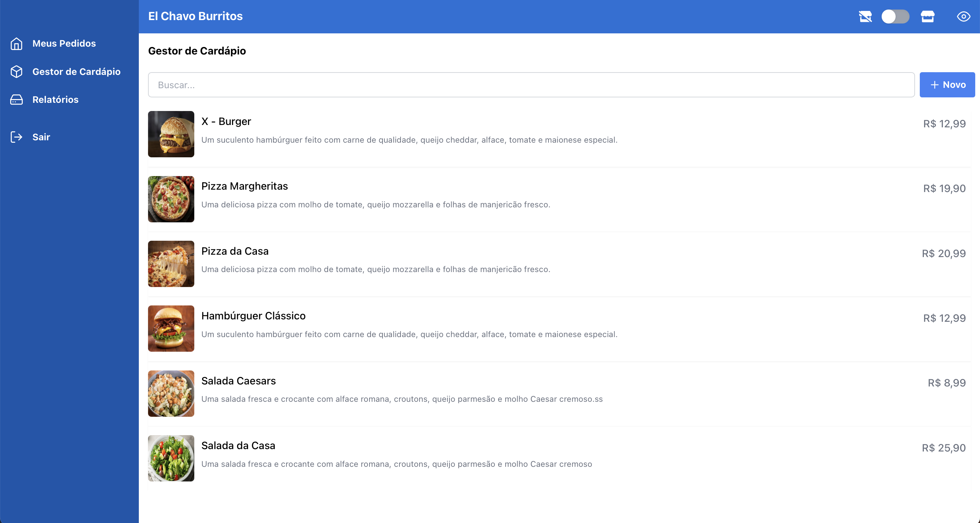Focus the Buscar search field
Screen dimensions: 980x523
point(531,85)
